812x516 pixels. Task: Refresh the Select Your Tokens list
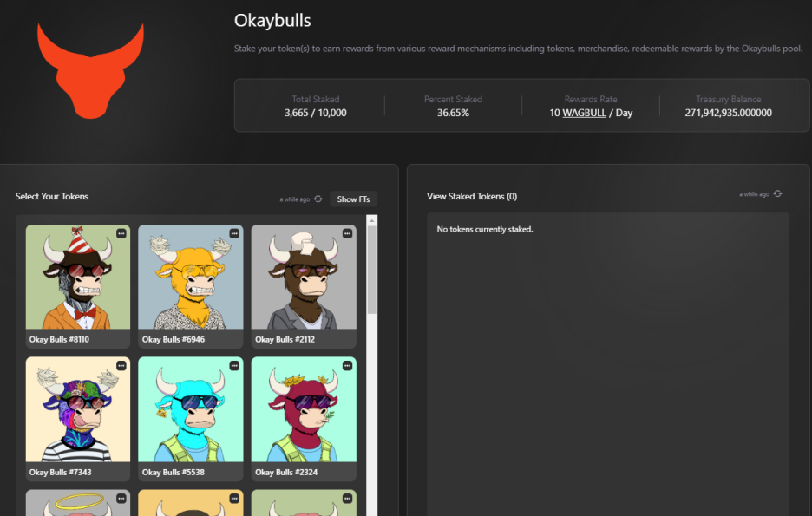[318, 199]
